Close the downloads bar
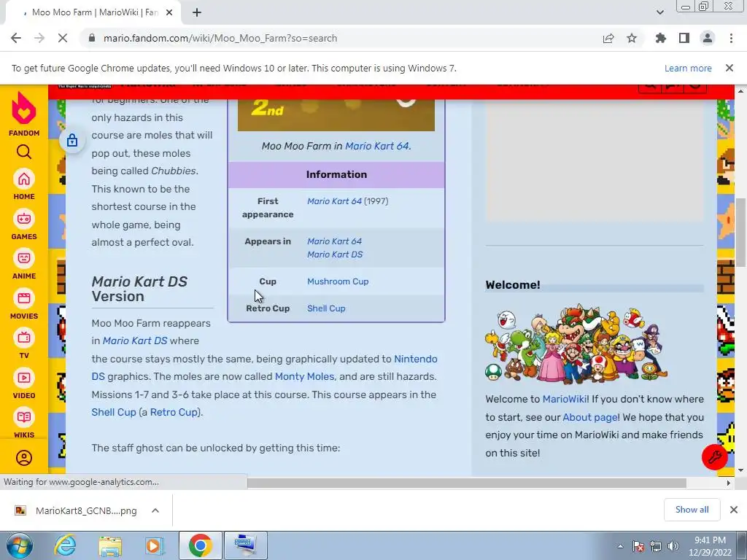747x560 pixels. tap(734, 510)
